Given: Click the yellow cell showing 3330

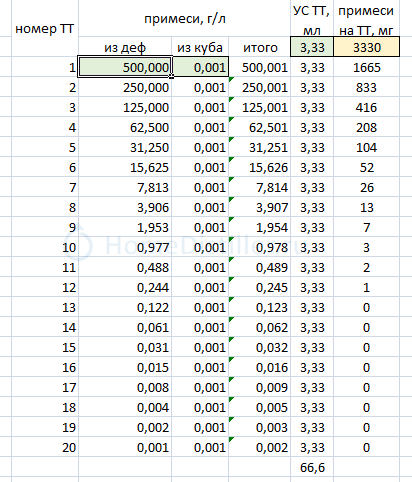Looking at the screenshot, I should tap(367, 47).
